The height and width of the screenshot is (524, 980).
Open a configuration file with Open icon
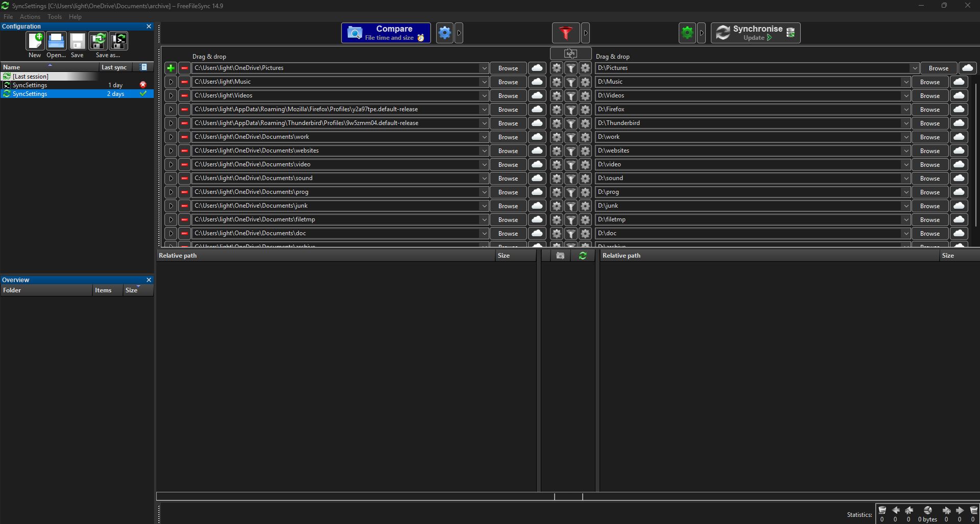(x=56, y=41)
